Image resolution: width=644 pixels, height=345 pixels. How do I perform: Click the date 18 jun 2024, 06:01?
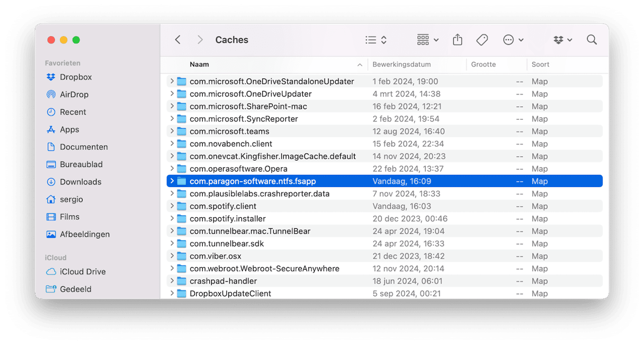(x=407, y=281)
